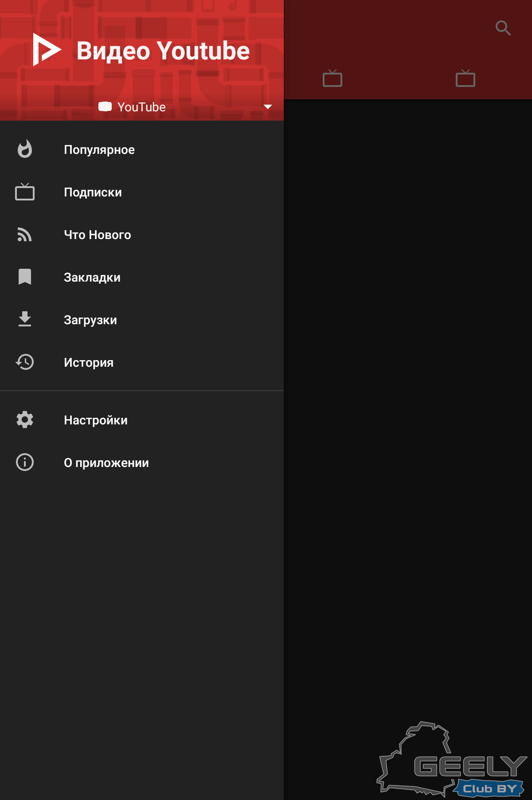Expand the YouTube service dropdown arrow
The image size is (532, 800).
267,107
